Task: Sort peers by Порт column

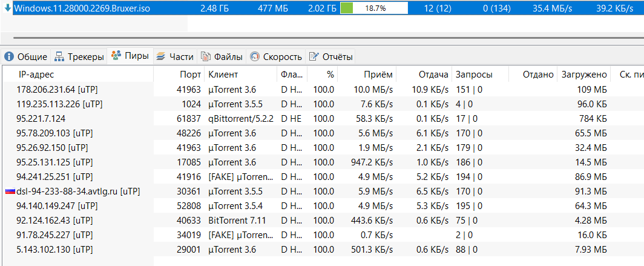Action: point(179,75)
